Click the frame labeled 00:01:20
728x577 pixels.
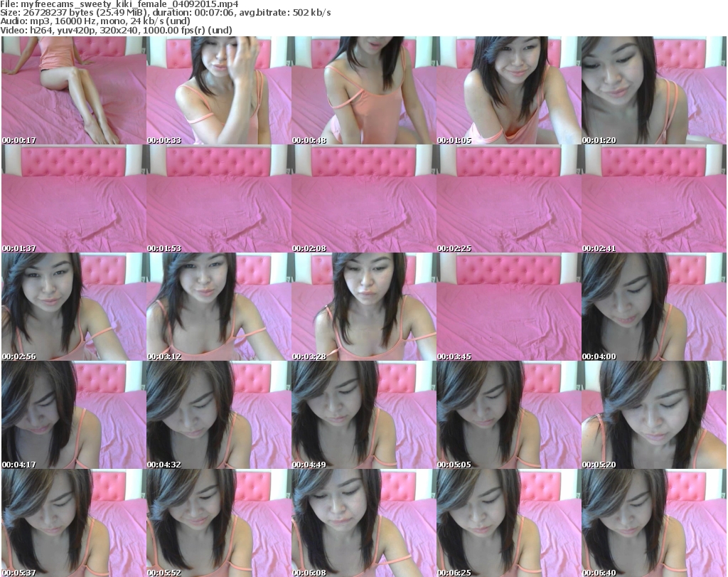[x=654, y=90]
